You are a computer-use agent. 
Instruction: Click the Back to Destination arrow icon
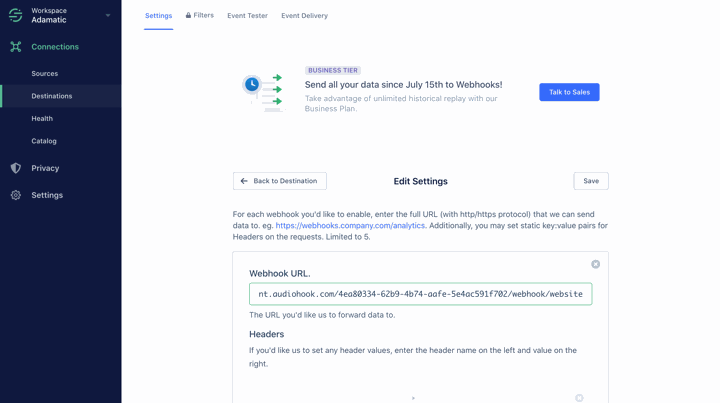tap(244, 181)
